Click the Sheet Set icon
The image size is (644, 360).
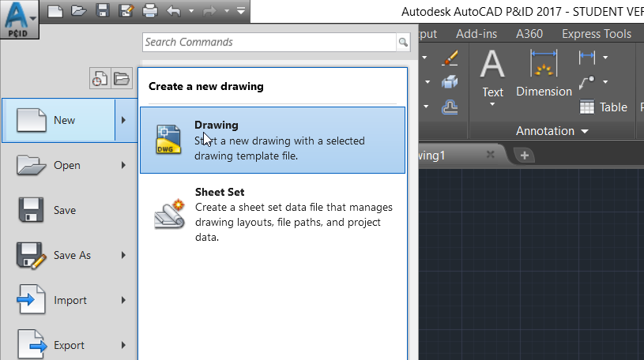(170, 214)
